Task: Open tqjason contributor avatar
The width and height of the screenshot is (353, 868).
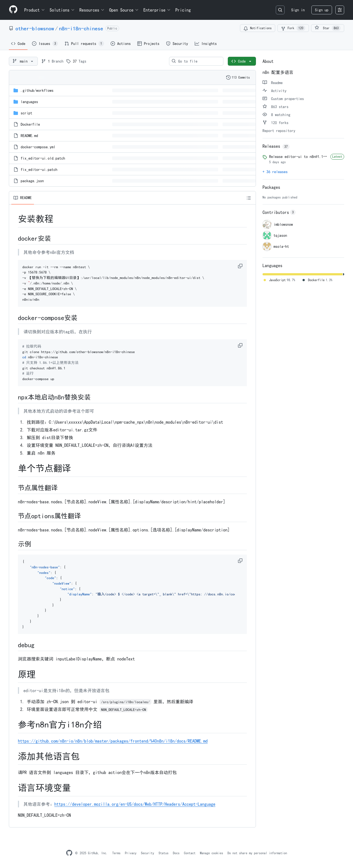Action: click(x=267, y=235)
